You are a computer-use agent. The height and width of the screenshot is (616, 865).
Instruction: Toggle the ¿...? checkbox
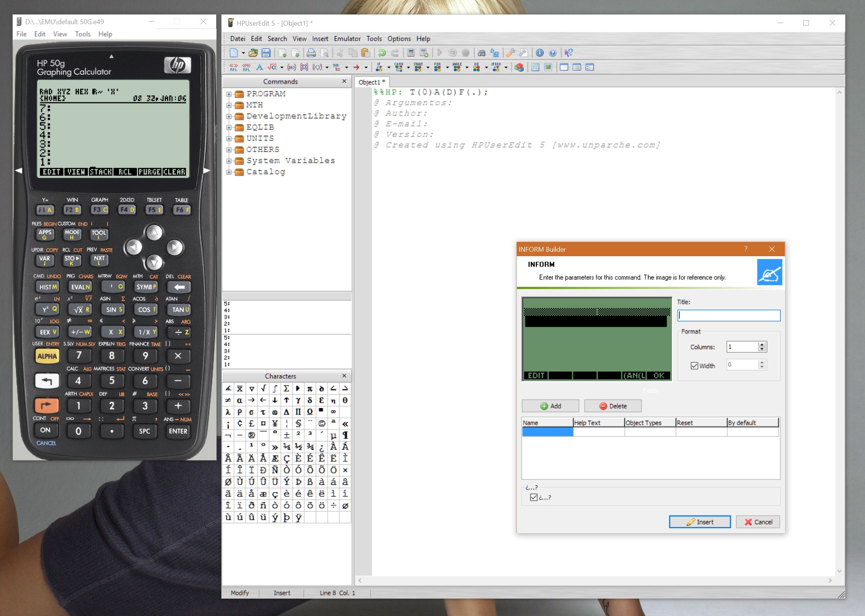pos(534,497)
